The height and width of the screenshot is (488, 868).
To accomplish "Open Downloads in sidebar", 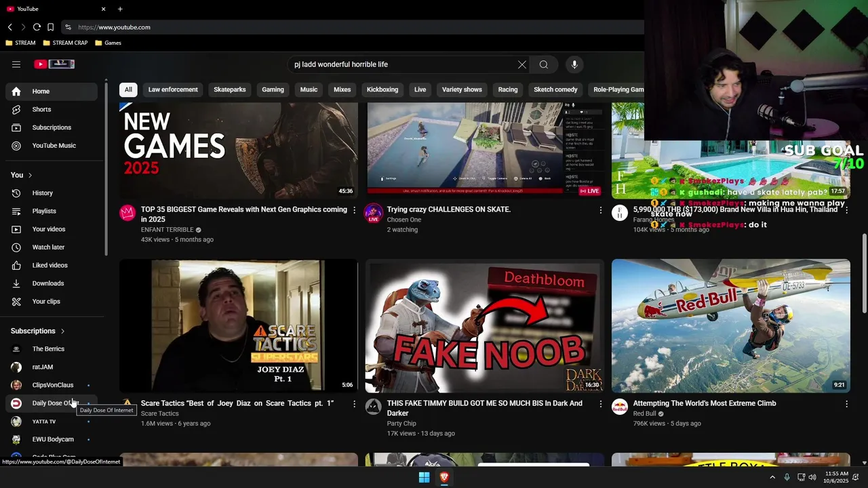I will [52, 283].
